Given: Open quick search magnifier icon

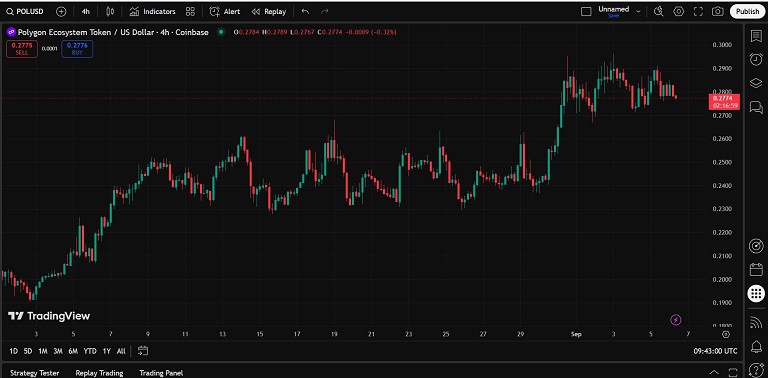Looking at the screenshot, I should click(659, 11).
